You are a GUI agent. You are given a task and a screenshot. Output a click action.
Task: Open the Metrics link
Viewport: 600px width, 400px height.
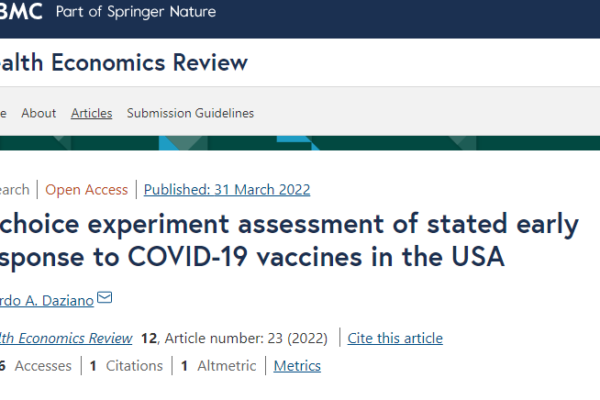[x=297, y=366]
